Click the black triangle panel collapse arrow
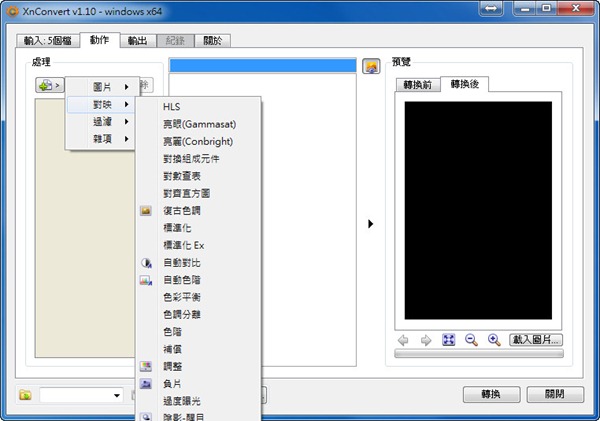Image resolution: width=600 pixels, height=421 pixels. [x=371, y=224]
